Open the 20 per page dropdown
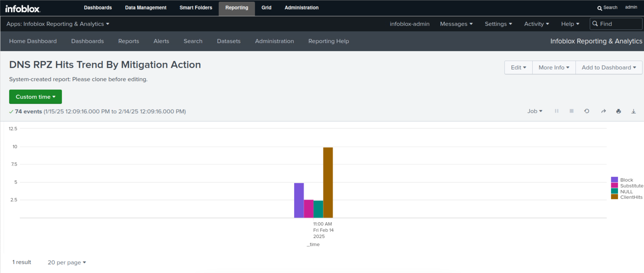The image size is (644, 273). coord(67,262)
